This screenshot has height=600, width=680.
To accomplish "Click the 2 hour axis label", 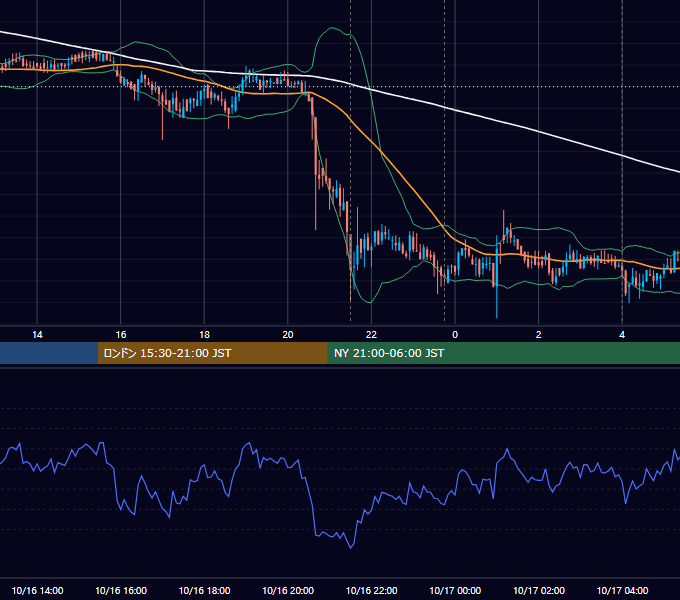I will (538, 335).
